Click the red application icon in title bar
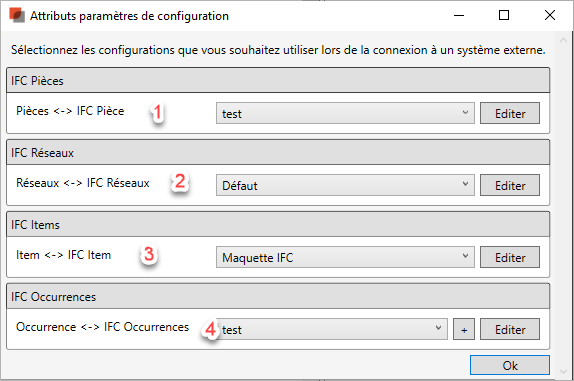 [17, 16]
